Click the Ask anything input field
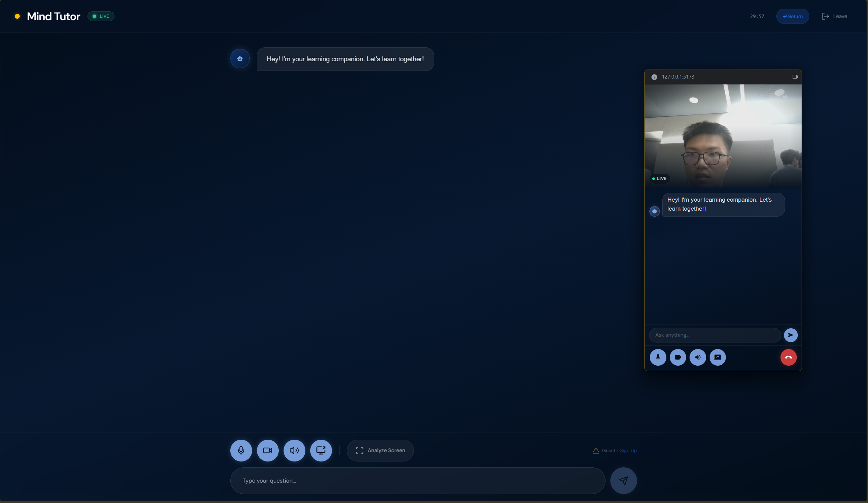This screenshot has height=503, width=868. pyautogui.click(x=714, y=335)
